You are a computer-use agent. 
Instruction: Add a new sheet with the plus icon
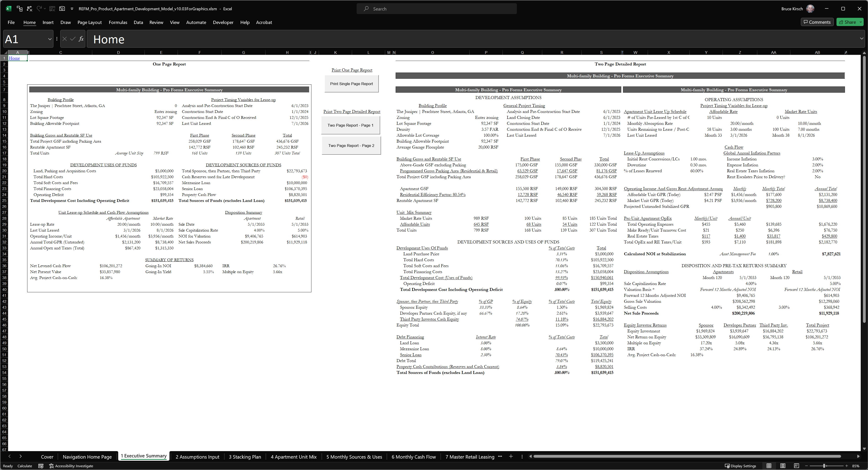[x=511, y=457]
